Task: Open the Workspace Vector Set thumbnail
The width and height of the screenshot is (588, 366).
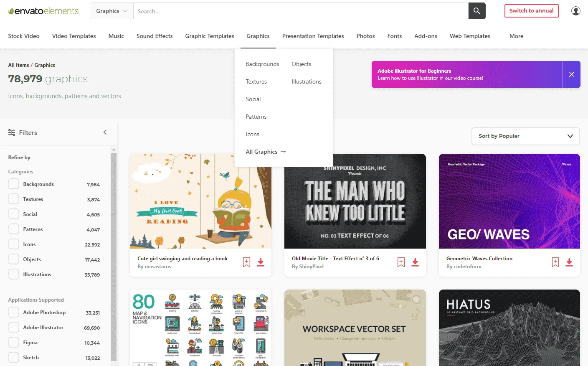Action: point(355,328)
